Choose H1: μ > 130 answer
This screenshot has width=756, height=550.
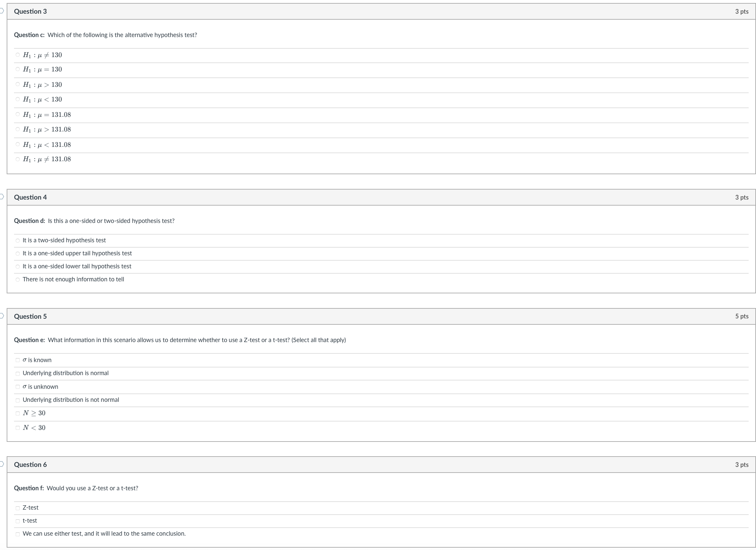point(18,84)
